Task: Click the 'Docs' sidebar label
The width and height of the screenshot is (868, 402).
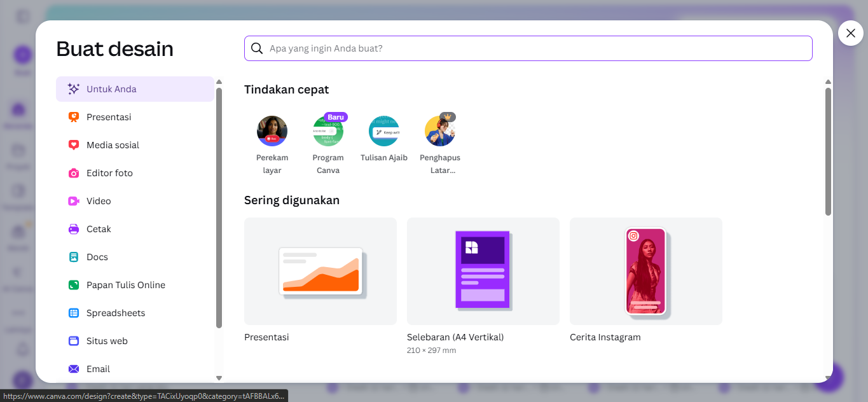Action: tap(97, 257)
